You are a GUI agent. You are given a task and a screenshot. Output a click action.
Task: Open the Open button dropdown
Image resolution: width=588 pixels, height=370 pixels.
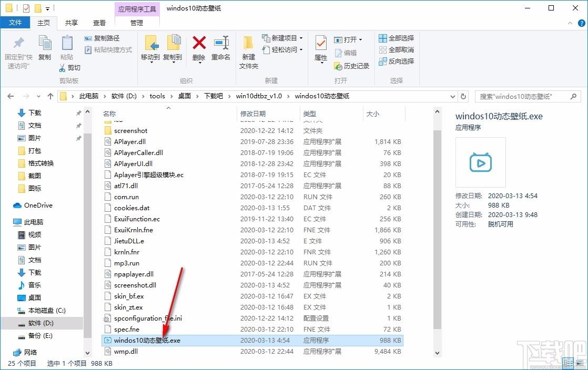[348, 40]
